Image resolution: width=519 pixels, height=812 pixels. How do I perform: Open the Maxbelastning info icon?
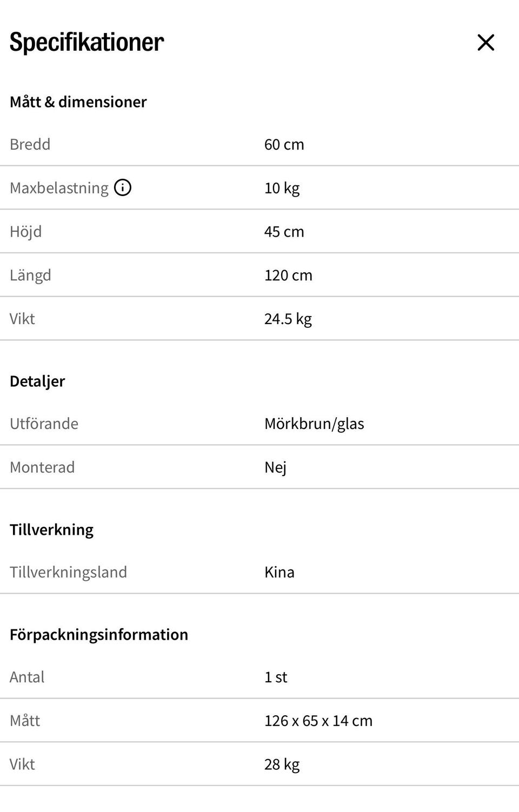point(123,187)
